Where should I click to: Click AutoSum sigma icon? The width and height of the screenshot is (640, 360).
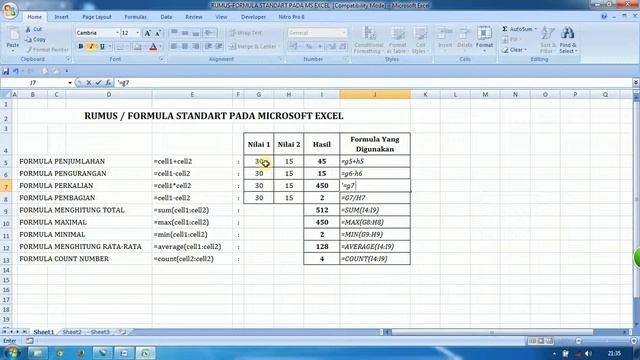click(x=505, y=29)
